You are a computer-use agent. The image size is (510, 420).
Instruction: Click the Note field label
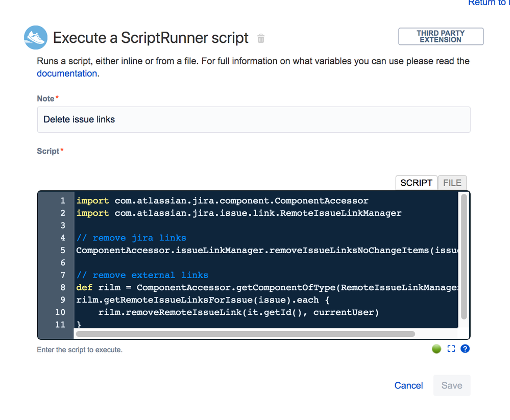tap(45, 98)
